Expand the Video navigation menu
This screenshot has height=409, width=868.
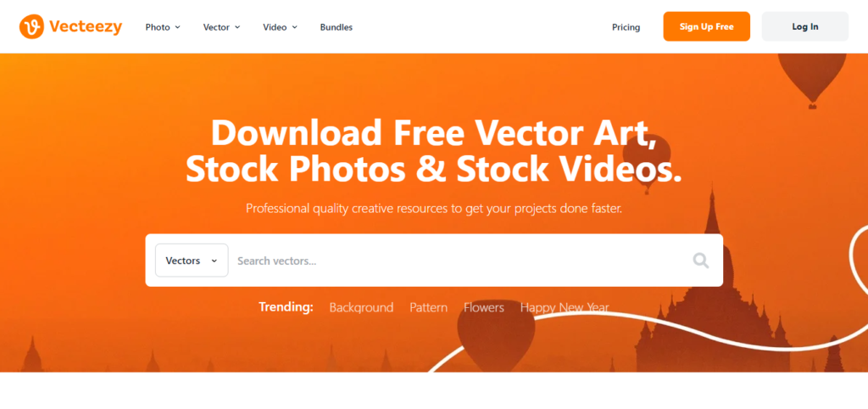click(280, 27)
